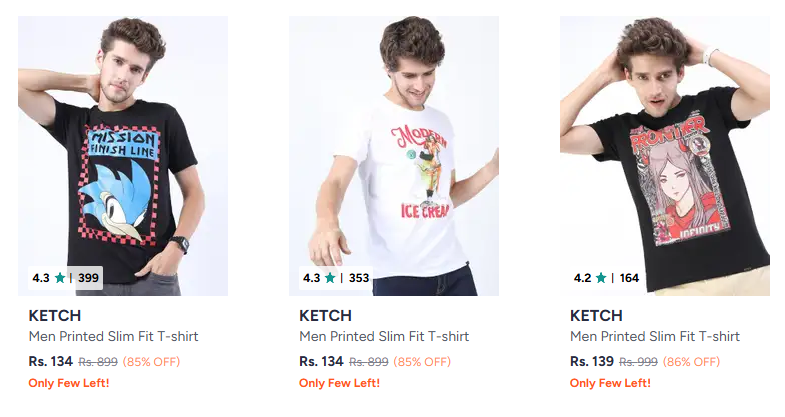The image size is (785, 417).
Task: Click the KETCH brand name under Sonic shirt
Action: click(x=55, y=316)
